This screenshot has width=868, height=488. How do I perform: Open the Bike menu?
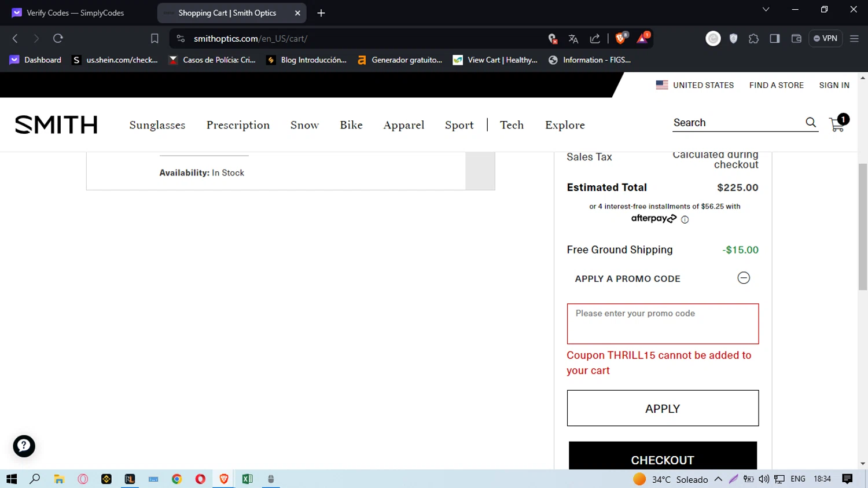[x=351, y=125]
